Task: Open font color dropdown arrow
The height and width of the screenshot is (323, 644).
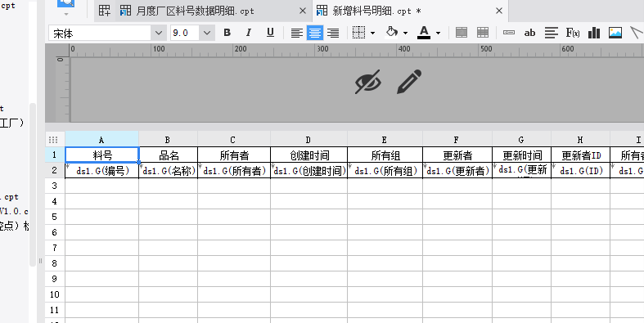Action: click(x=439, y=33)
